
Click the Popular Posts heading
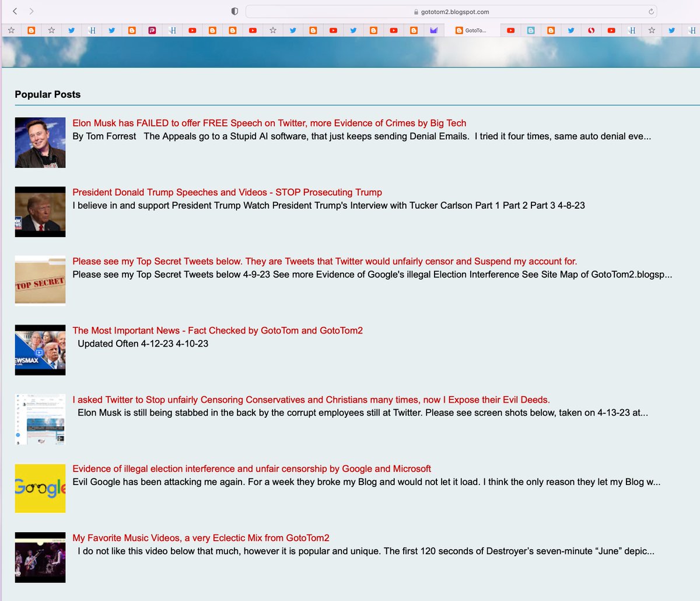(48, 94)
